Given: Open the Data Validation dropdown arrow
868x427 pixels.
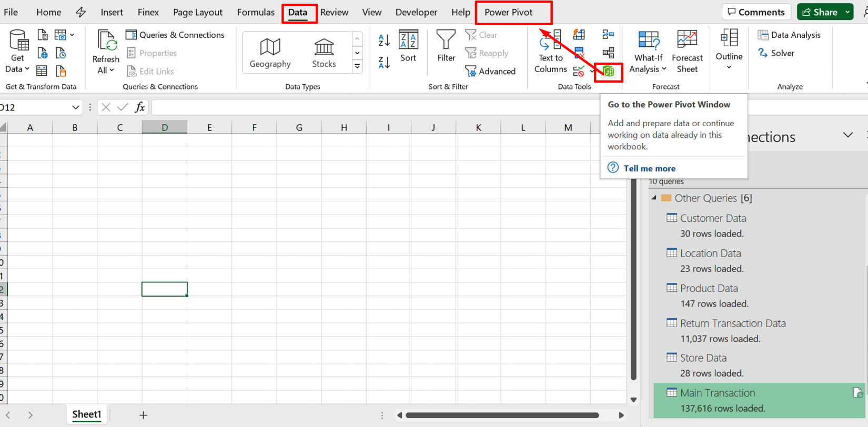Looking at the screenshot, I should click(x=592, y=71).
